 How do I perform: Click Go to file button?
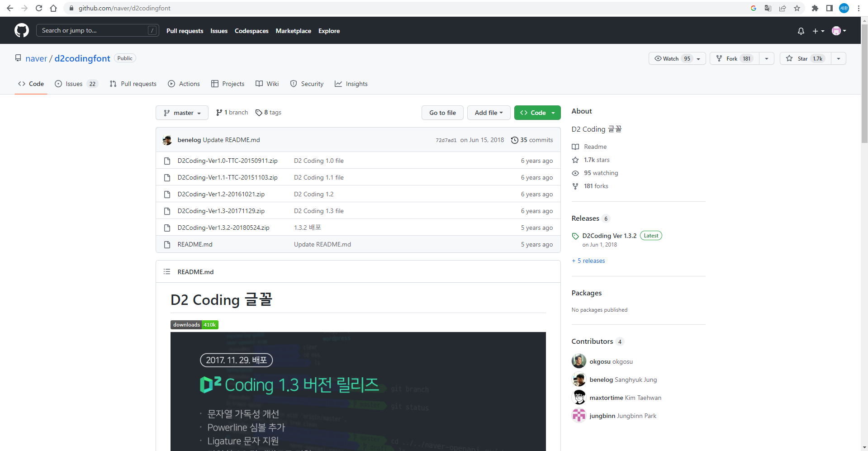click(x=442, y=113)
